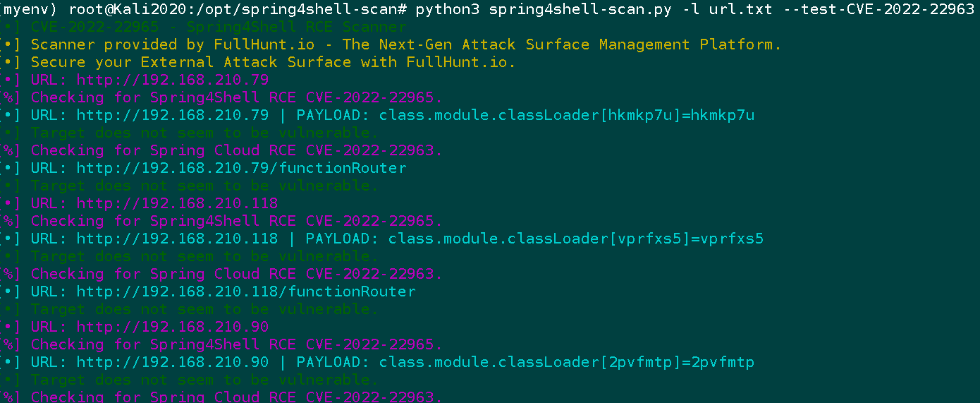The image size is (980, 403).
Task: Open the http://192.168.210.118/functionRouter URL
Action: tap(246, 291)
